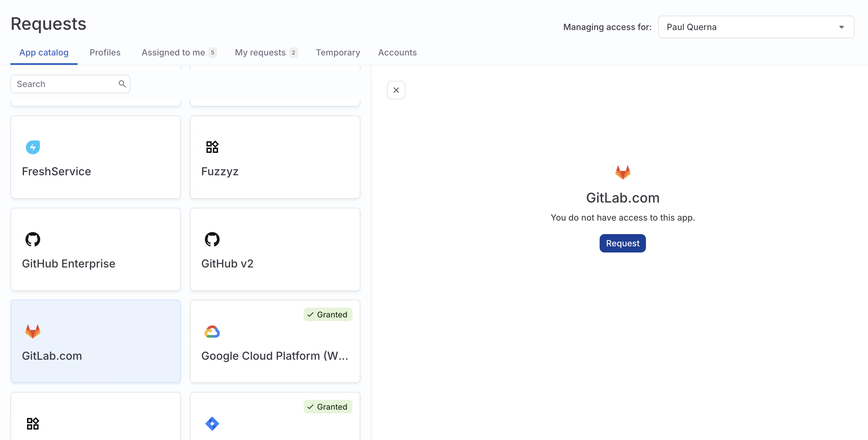Screen dimensions: 868x440
Task: Click the Google Cloud Platform cloud icon
Action: [x=212, y=332]
